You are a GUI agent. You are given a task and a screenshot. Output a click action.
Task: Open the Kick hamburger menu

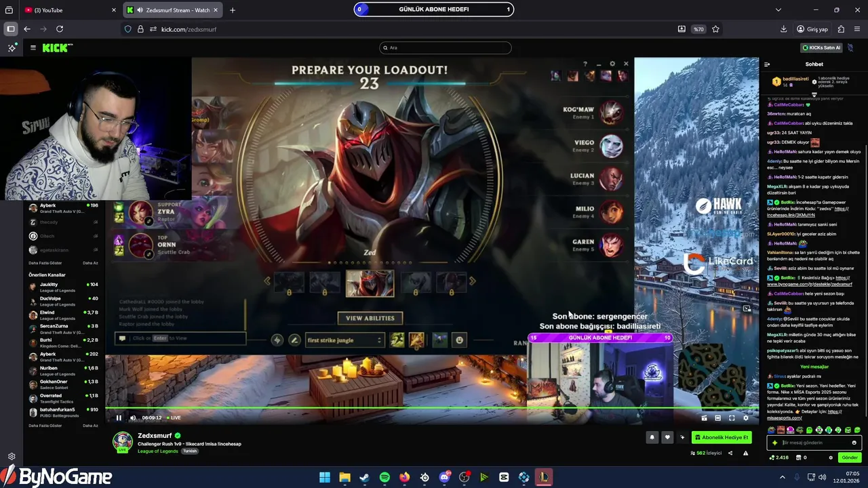click(33, 47)
